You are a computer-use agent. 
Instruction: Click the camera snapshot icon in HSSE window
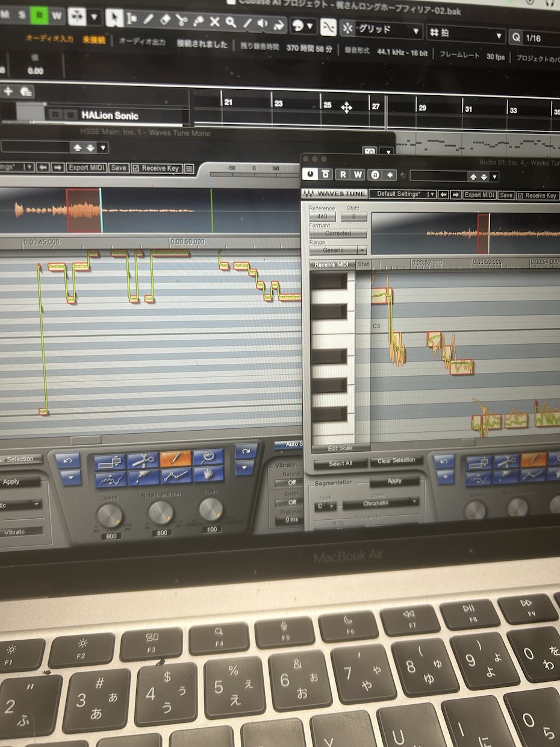370,152
